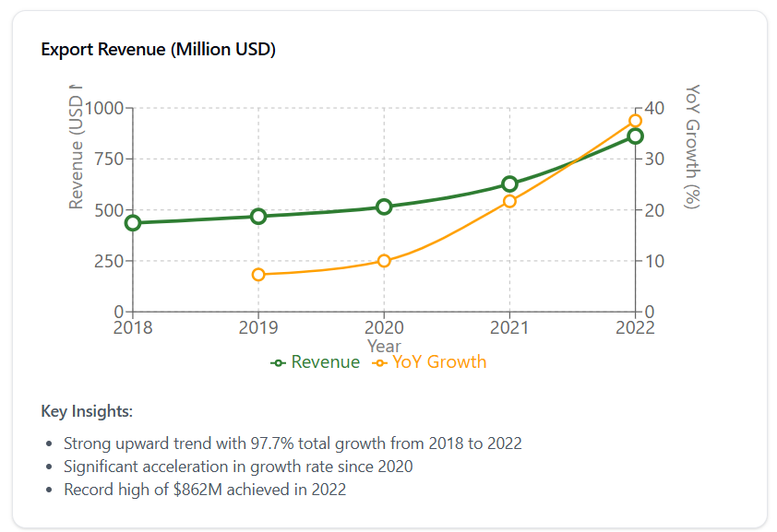The width and height of the screenshot is (777, 532).
Task: Click the growth axis tick label 40
Action: tap(654, 108)
